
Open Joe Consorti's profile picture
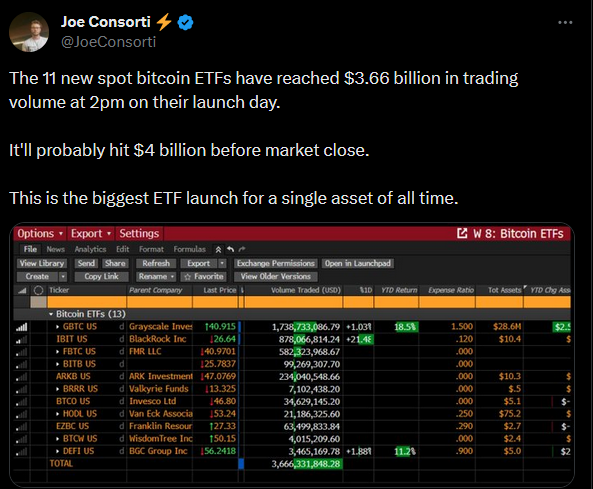pyautogui.click(x=29, y=32)
